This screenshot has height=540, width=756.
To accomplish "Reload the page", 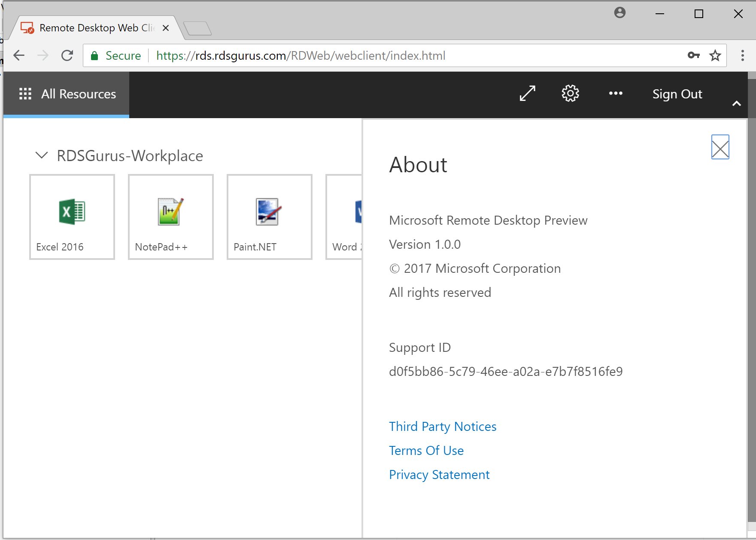I will (67, 55).
